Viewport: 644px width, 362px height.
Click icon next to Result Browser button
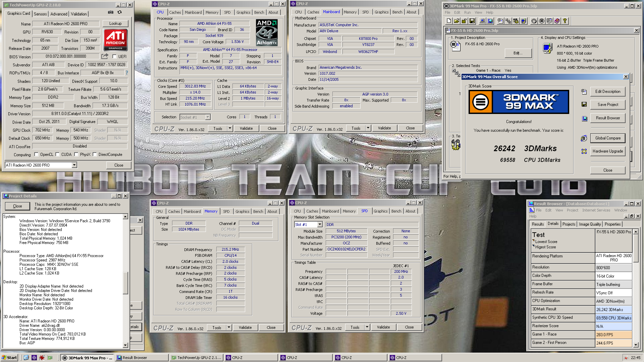[584, 118]
